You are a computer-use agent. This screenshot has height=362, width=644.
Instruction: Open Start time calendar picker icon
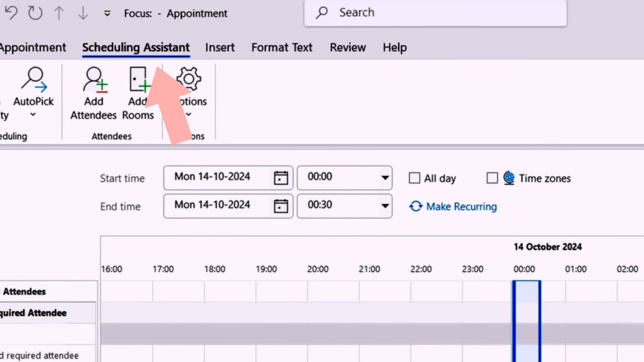click(x=281, y=178)
